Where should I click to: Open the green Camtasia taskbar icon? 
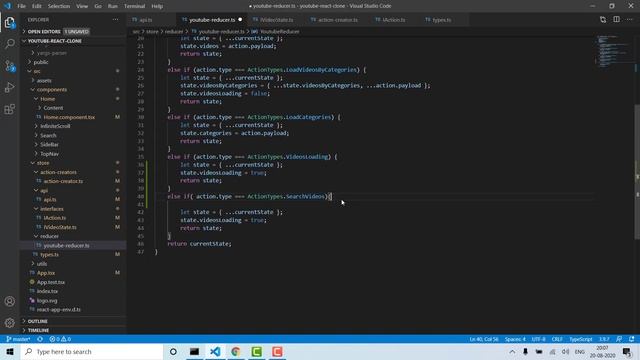(257, 351)
